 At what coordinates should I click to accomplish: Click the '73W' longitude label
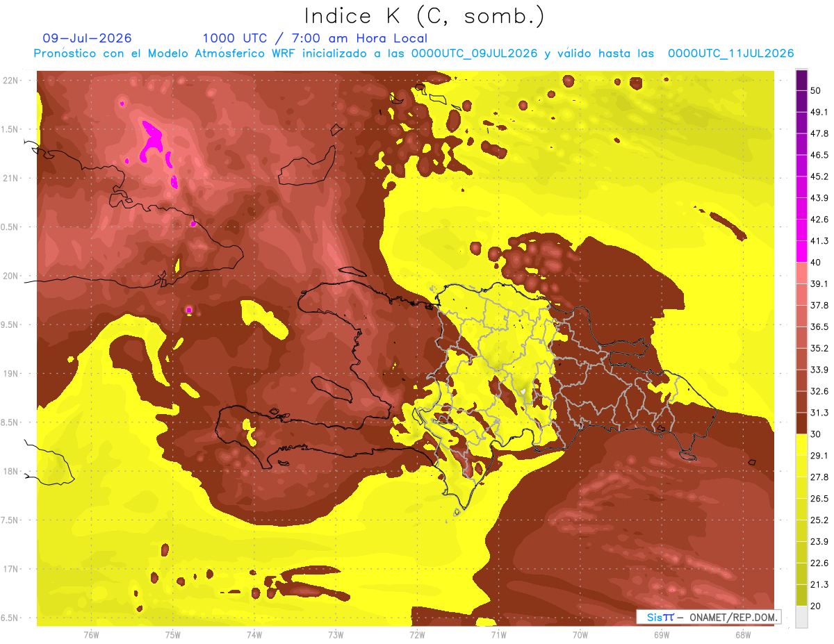pos(336,635)
